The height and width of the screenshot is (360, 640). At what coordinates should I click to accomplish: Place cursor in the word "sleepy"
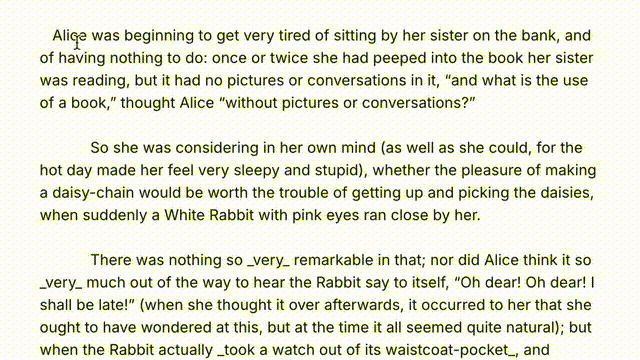(x=256, y=171)
